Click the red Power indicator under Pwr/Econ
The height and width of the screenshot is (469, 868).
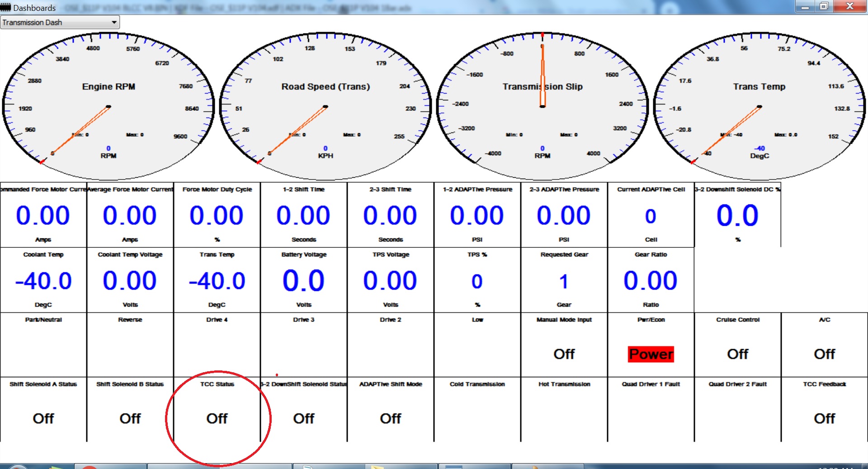[651, 354]
